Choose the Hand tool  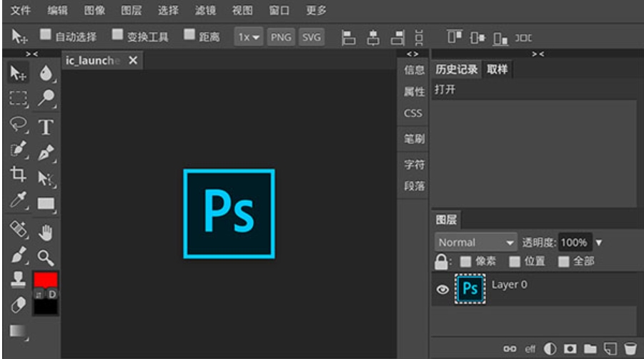click(x=46, y=232)
